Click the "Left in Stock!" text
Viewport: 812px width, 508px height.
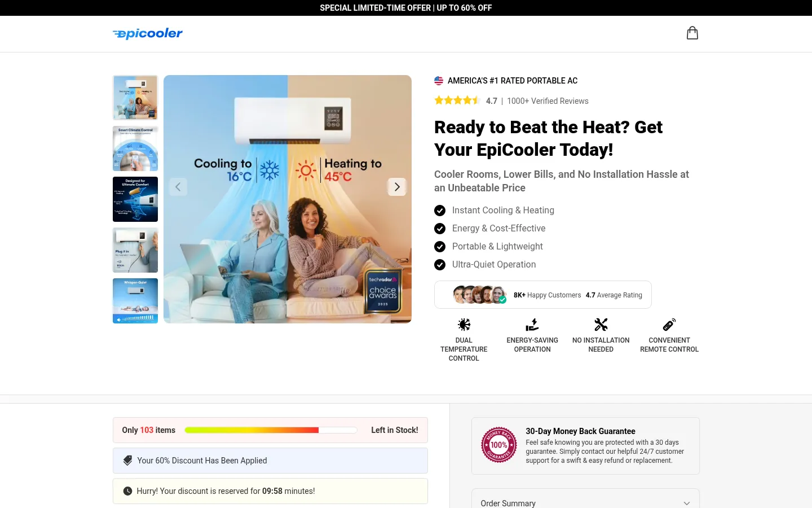click(x=395, y=430)
